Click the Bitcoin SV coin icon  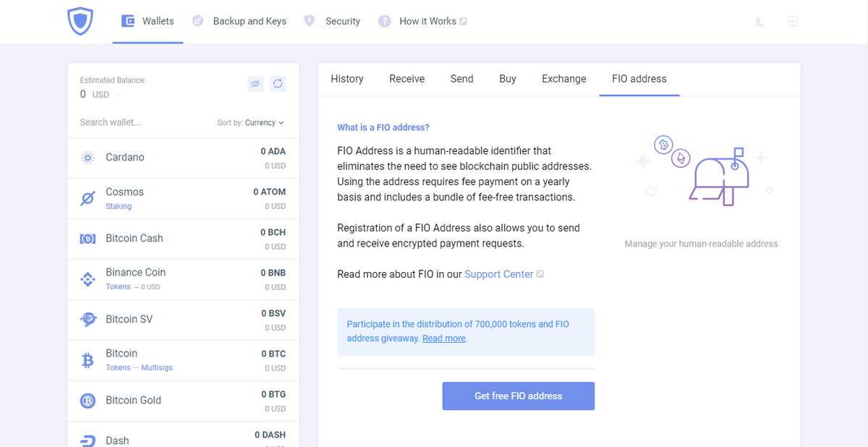point(88,320)
